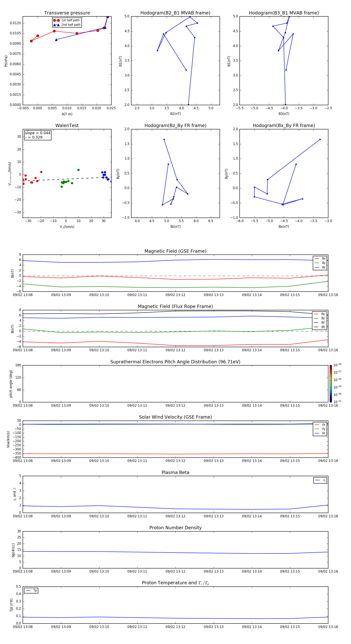The height and width of the screenshot is (644, 351).
Task: Click the "Proton Number Density" title
Action: (x=175, y=528)
